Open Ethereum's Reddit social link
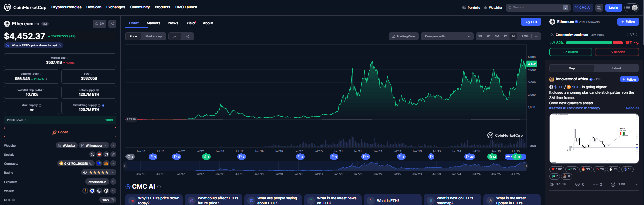Image resolution: width=644 pixels, height=205 pixels. point(99,154)
